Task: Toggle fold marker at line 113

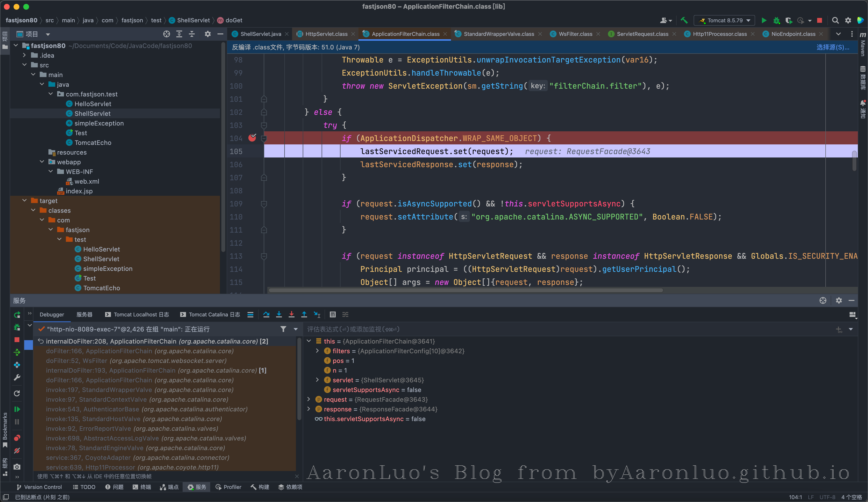Action: click(264, 256)
